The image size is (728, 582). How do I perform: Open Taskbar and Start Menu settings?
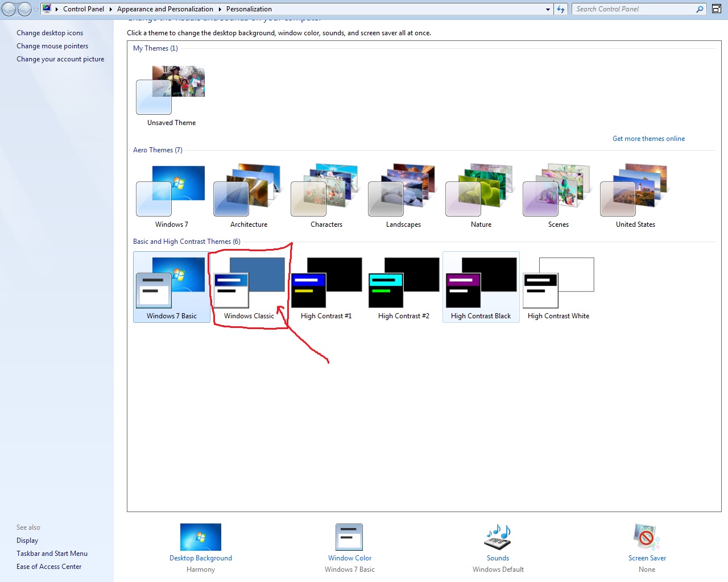tap(52, 553)
